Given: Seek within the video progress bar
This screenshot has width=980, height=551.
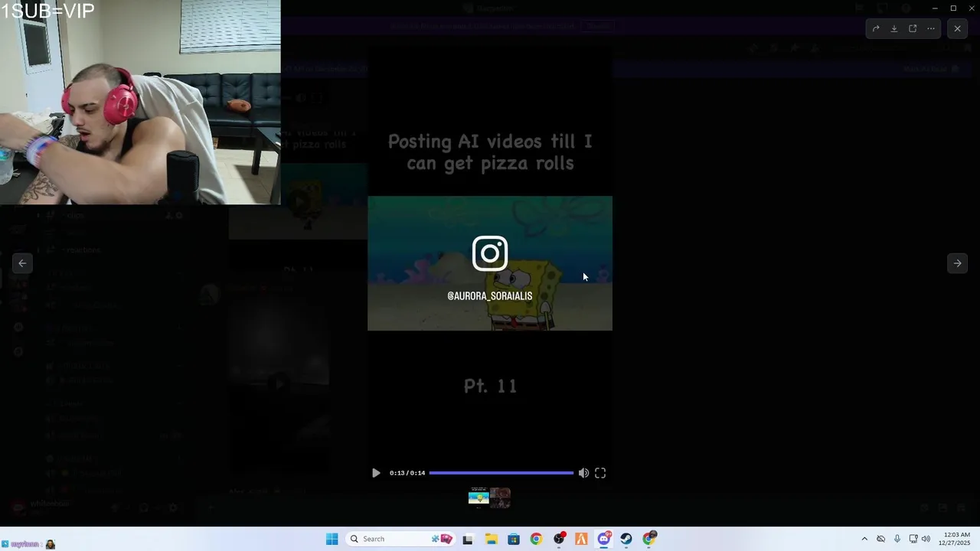Looking at the screenshot, I should pyautogui.click(x=501, y=473).
